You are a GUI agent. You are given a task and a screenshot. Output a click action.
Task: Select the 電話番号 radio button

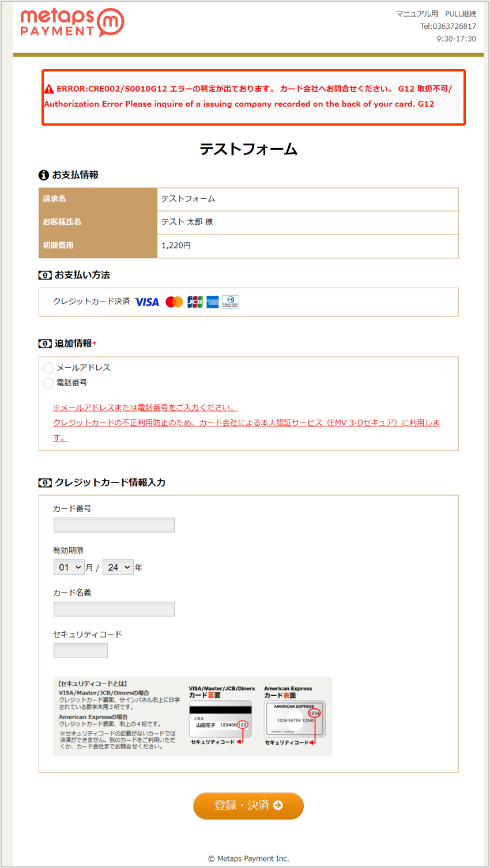tap(48, 383)
